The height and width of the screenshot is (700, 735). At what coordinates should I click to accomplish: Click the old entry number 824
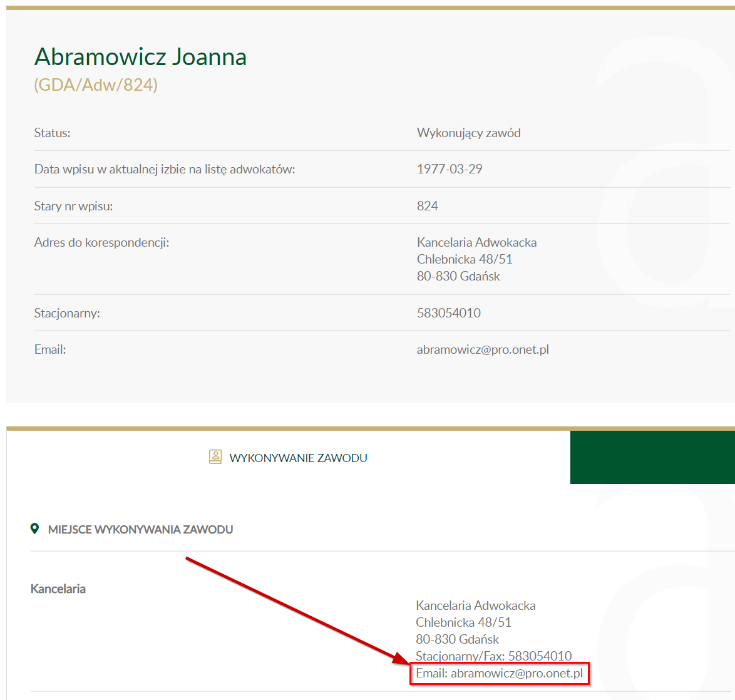coord(428,206)
